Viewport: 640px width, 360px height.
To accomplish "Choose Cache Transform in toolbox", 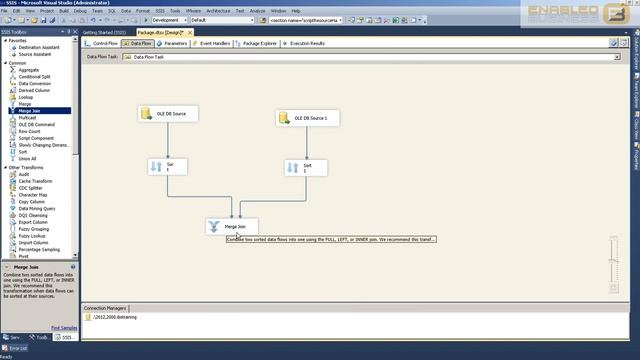I will click(35, 181).
